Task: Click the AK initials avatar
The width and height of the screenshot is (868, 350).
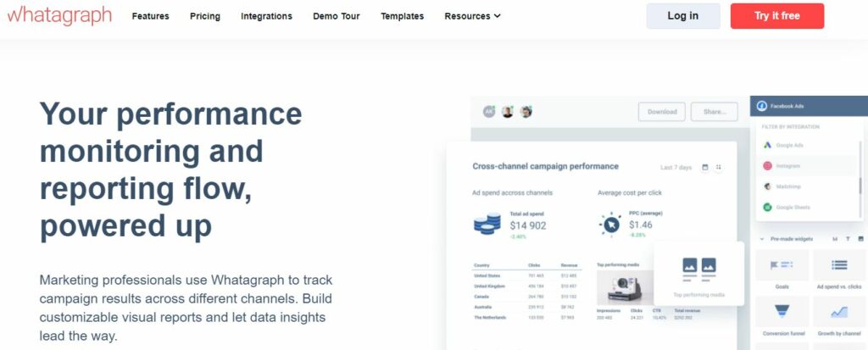Action: tap(489, 111)
